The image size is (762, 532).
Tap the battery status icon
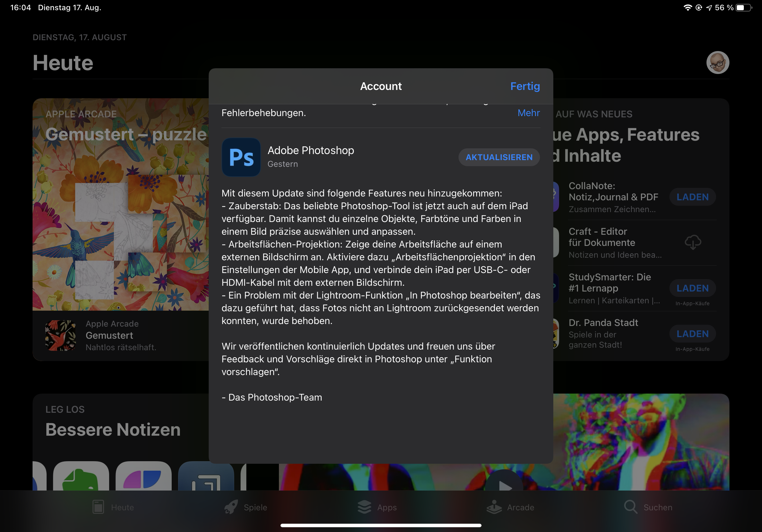[743, 8]
